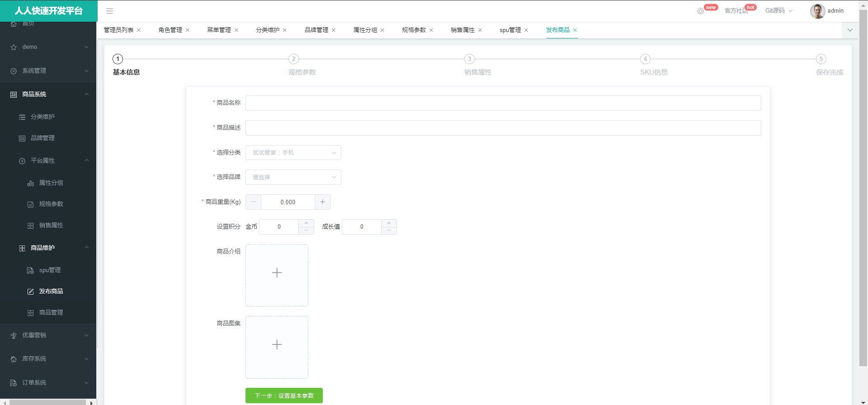
Task: Click the 发布商品 edit icon
Action: click(30, 292)
